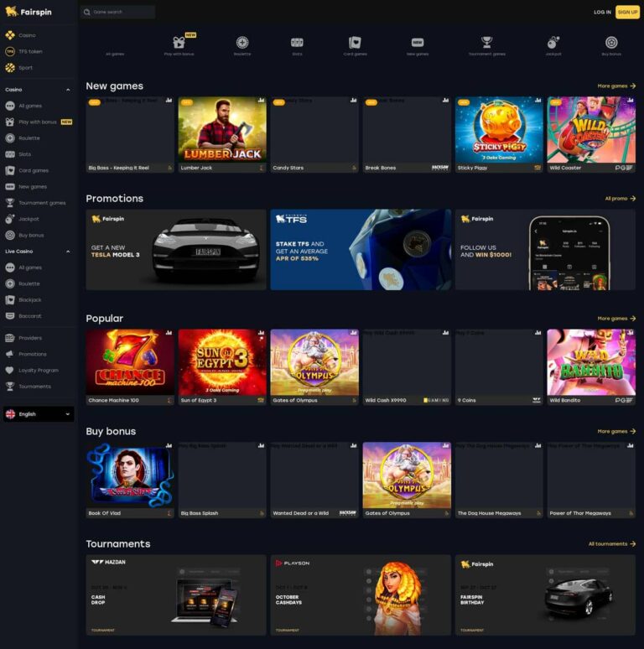
Task: Open the Mazdan Cash Drop tournament
Action: [x=176, y=595]
